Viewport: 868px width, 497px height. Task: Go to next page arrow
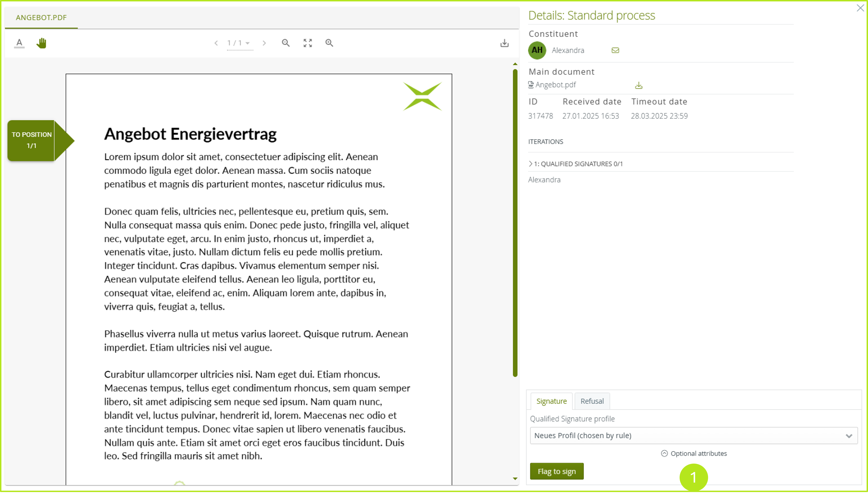tap(264, 43)
